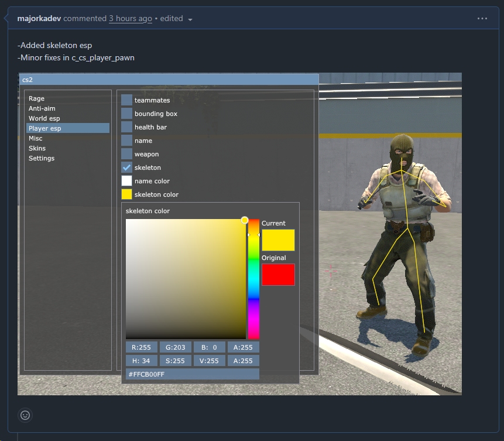Click the red Original color swatch
Viewport: 504px width, 441px height.
(x=278, y=275)
